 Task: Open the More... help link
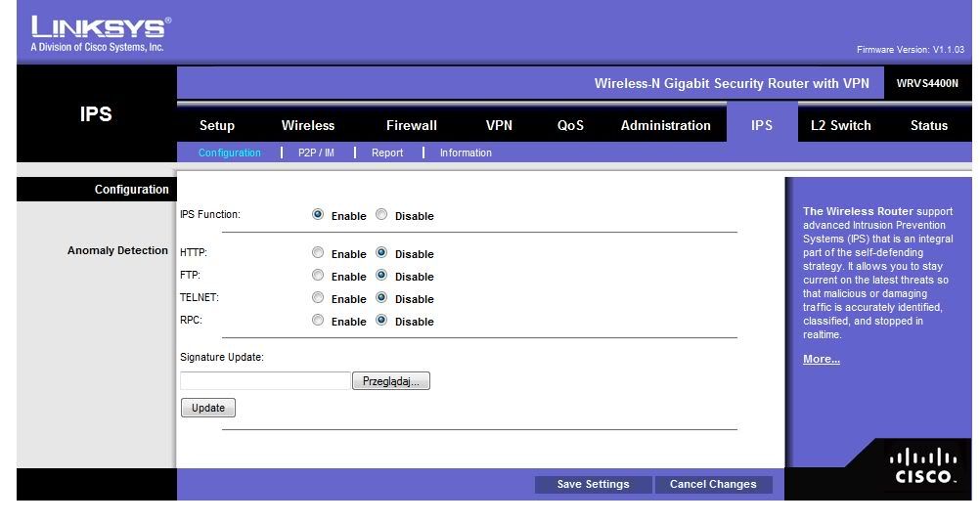[x=821, y=359]
